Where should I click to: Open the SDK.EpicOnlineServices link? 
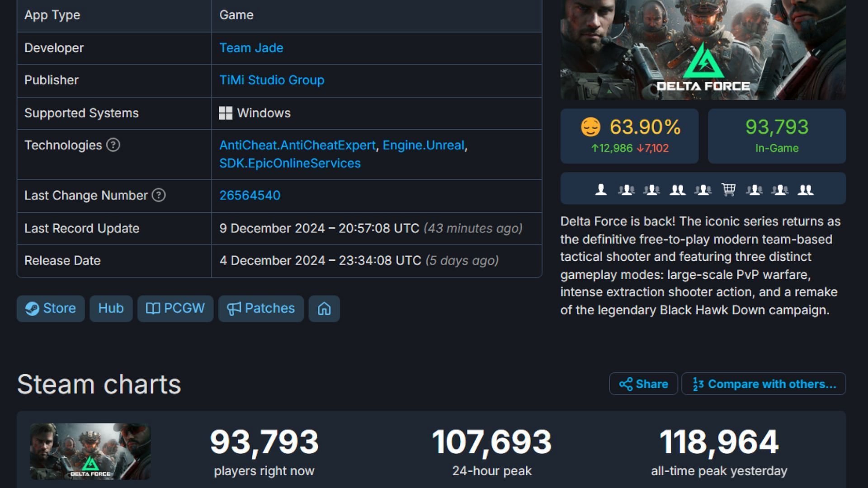(x=290, y=163)
